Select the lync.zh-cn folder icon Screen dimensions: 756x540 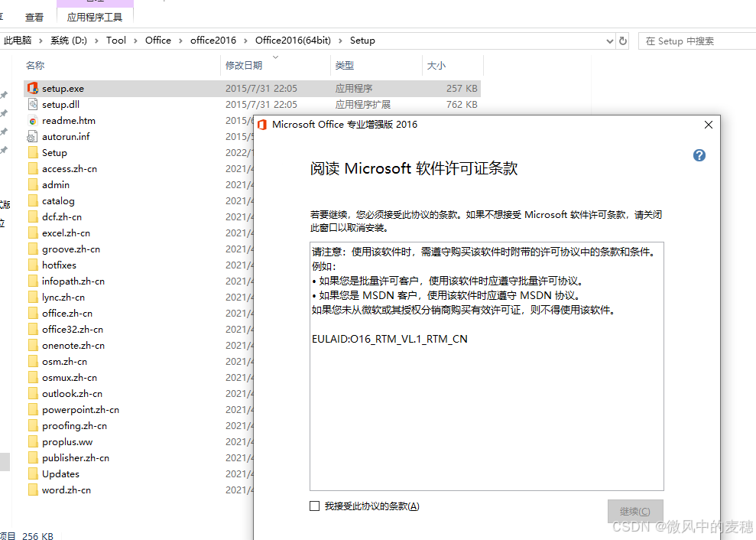[33, 298]
